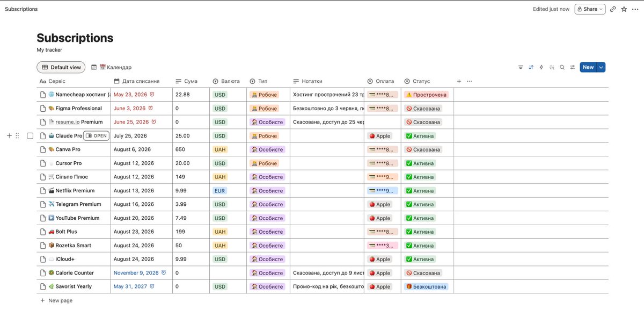
Task: Click OPEN button on Claude Pro row
Action: (x=97, y=136)
